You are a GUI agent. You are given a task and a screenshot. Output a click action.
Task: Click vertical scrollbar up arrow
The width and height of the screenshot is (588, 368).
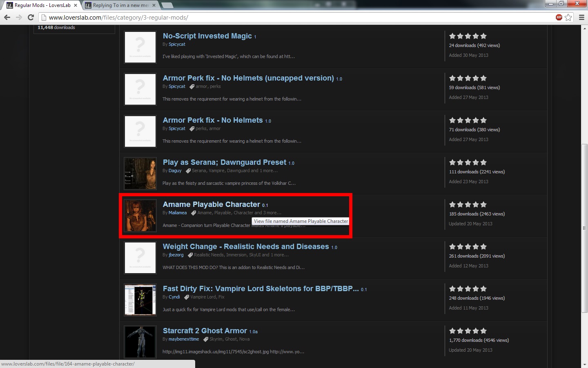pyautogui.click(x=584, y=28)
